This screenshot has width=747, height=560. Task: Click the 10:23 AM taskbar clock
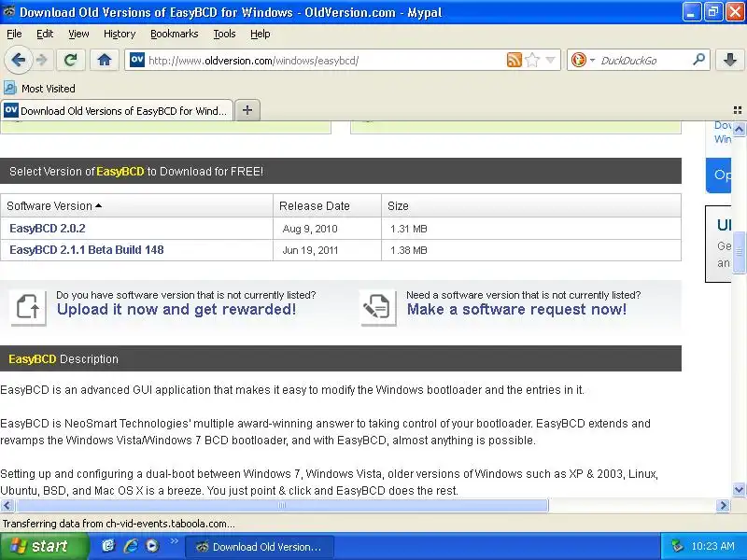(x=712, y=546)
